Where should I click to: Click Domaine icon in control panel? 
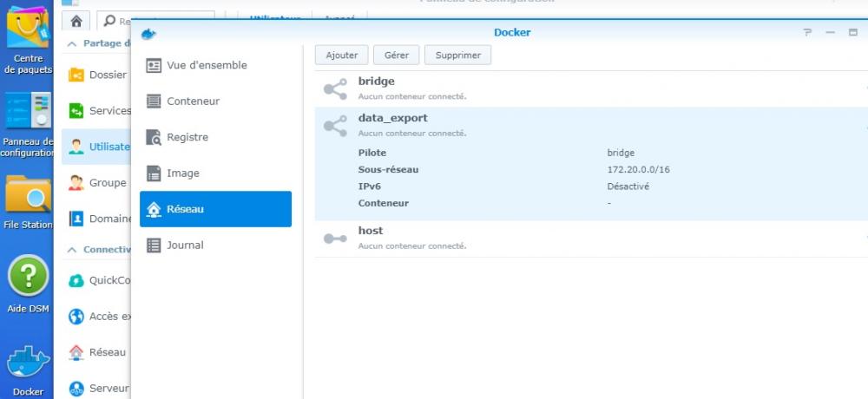point(76,219)
